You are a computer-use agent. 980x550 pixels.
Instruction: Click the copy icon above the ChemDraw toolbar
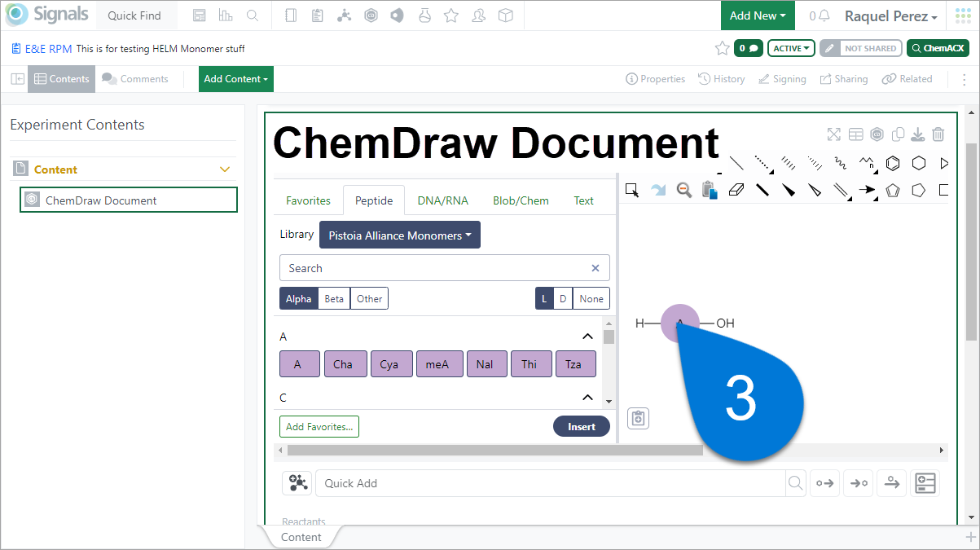[898, 134]
